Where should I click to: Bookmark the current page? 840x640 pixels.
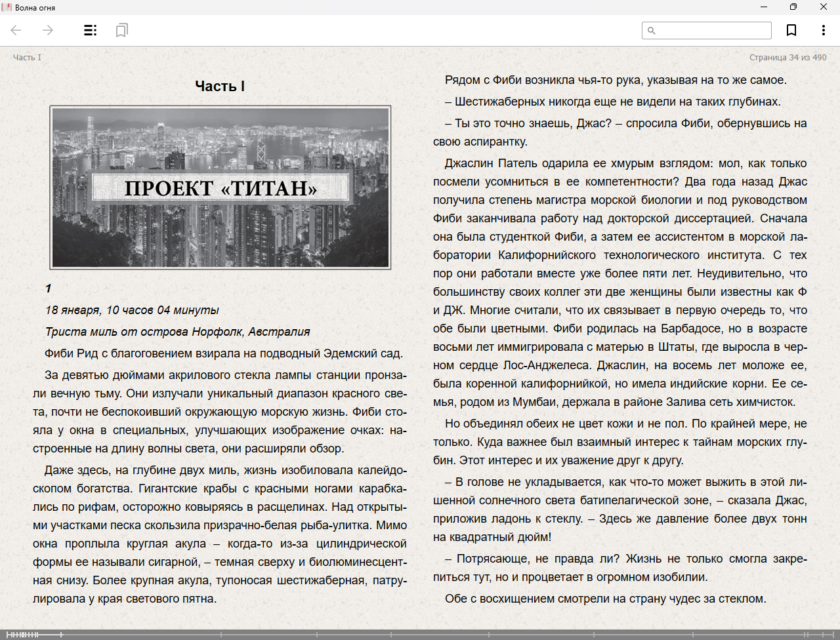click(791, 30)
